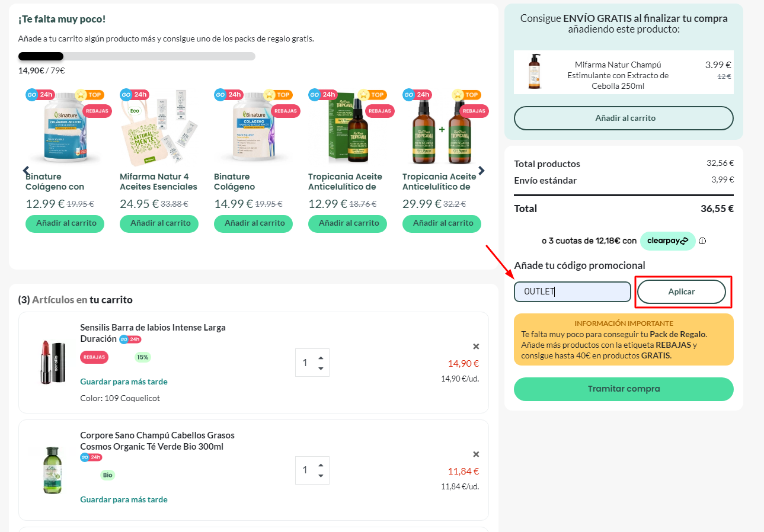Click the promo code input field
The height and width of the screenshot is (532, 764).
click(x=573, y=291)
